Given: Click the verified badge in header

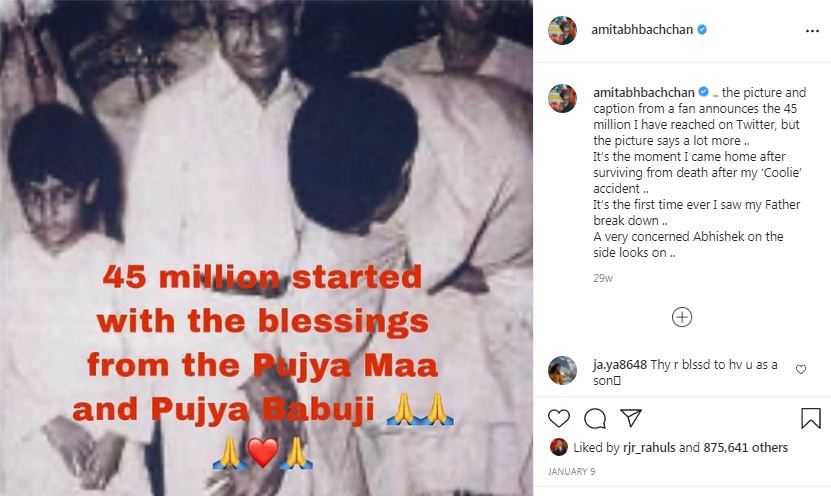Looking at the screenshot, I should pos(702,30).
